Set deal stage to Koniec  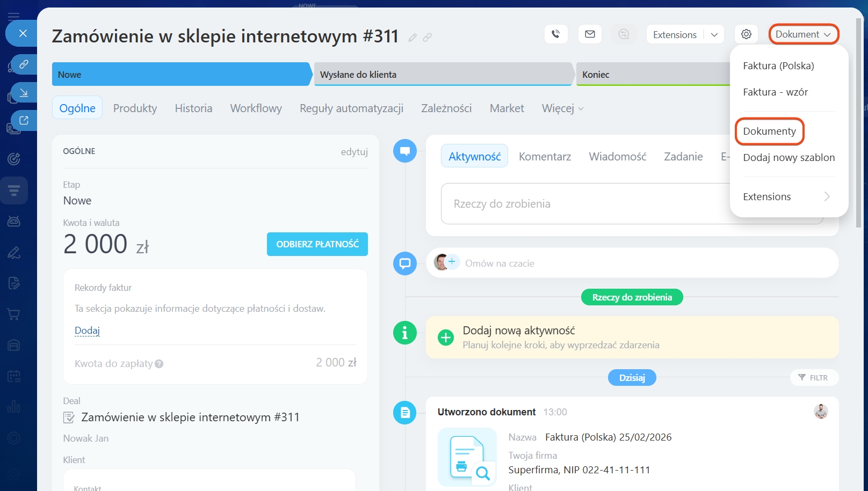(653, 74)
